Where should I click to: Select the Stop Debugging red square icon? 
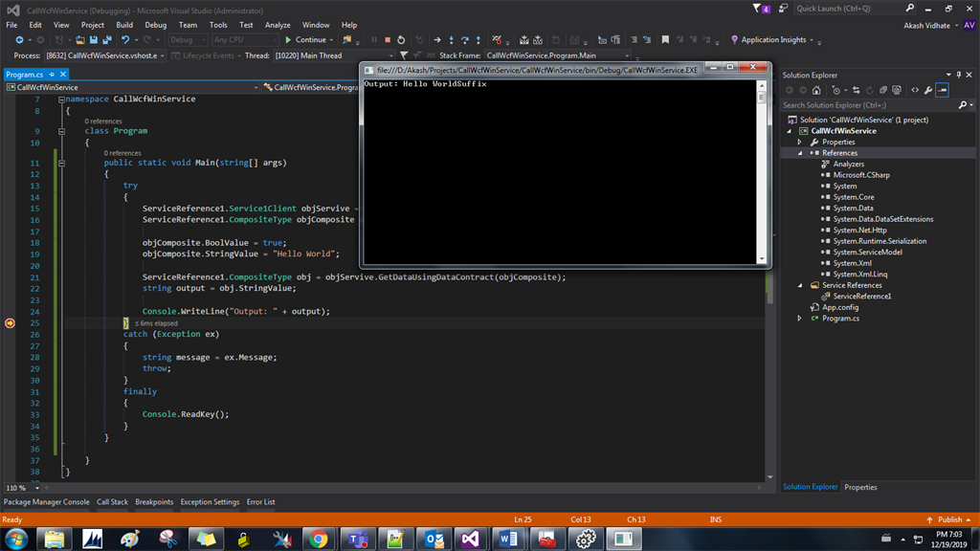point(388,40)
